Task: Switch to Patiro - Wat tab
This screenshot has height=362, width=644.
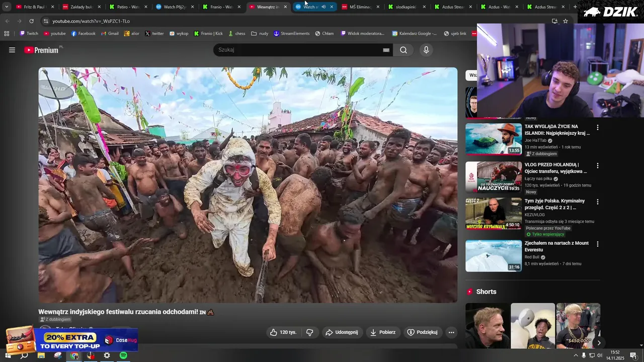Action: 128,7
